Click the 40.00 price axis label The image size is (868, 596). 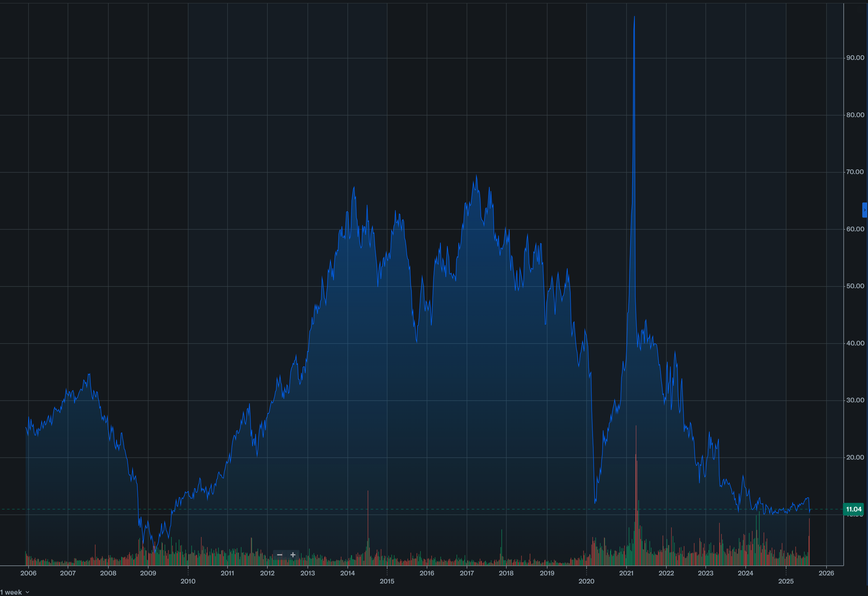pyautogui.click(x=855, y=343)
